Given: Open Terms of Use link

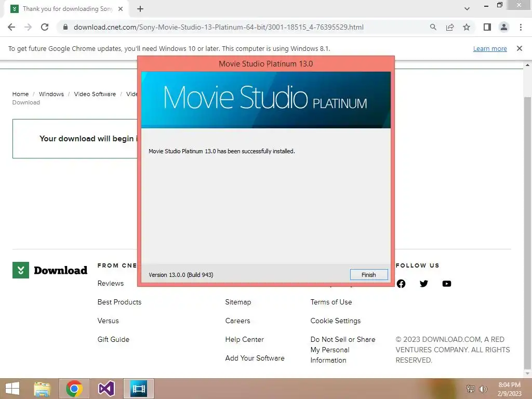Looking at the screenshot, I should coord(331,302).
